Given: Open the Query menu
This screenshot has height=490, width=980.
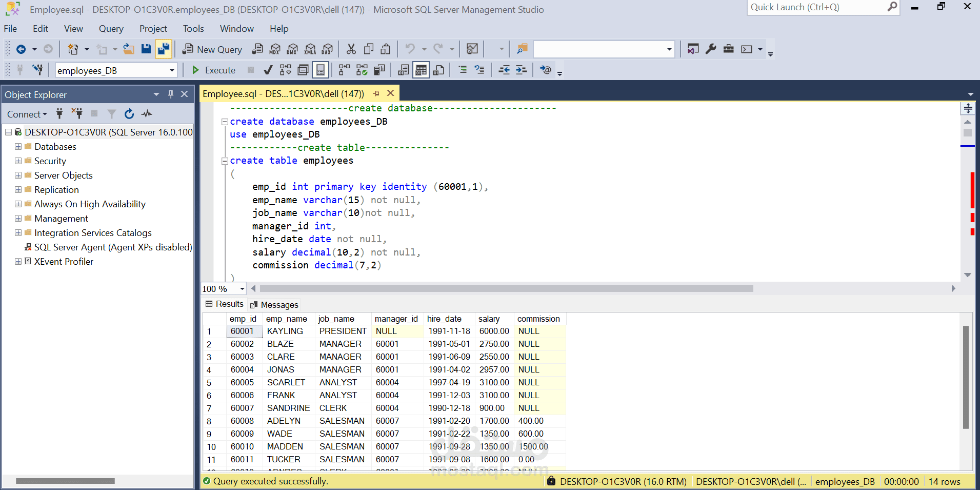Looking at the screenshot, I should click(111, 29).
